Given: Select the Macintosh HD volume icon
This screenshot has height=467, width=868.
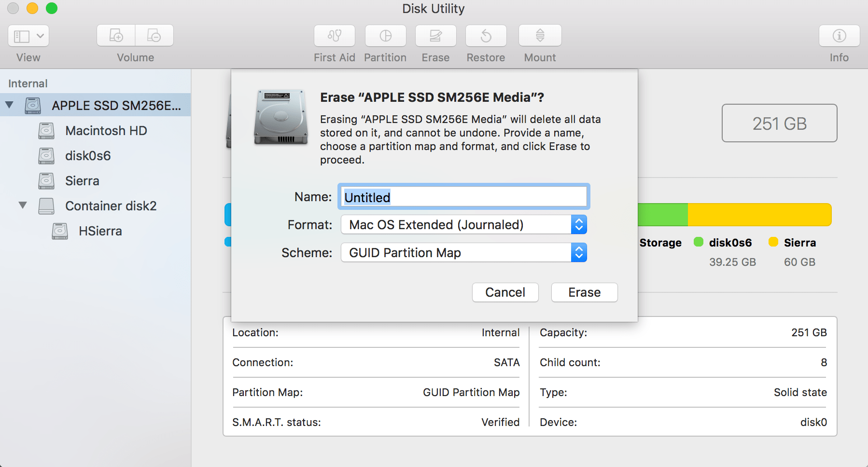Looking at the screenshot, I should tap(46, 131).
